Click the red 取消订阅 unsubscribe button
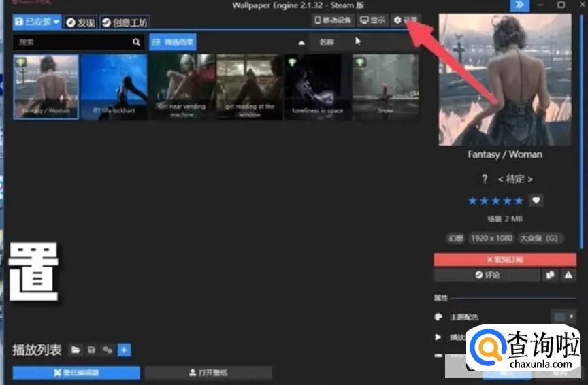This screenshot has width=588, height=385. pyautogui.click(x=505, y=260)
